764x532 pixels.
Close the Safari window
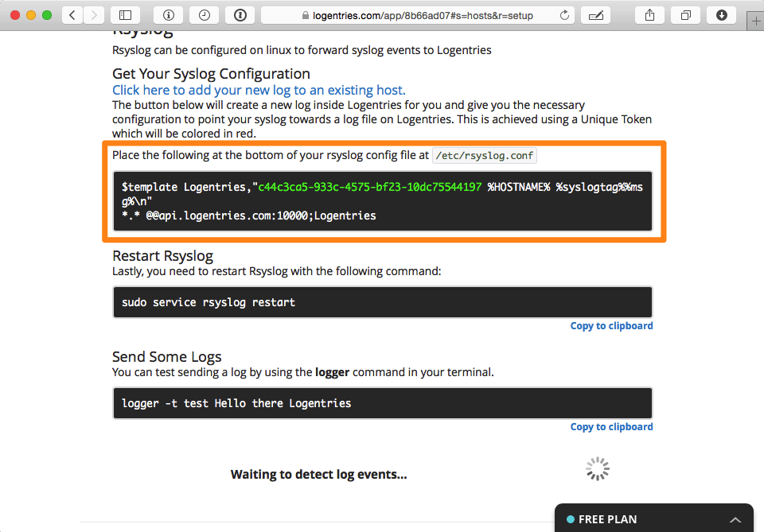tap(15, 15)
